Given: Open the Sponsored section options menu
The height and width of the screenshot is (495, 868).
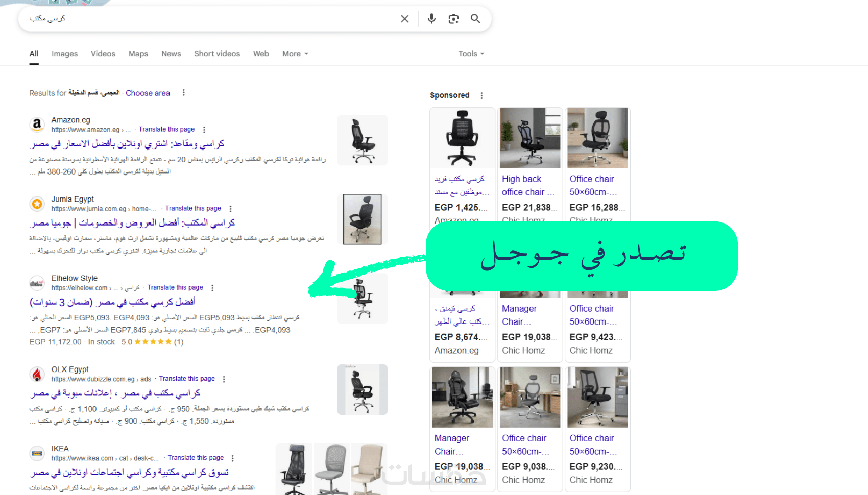Looking at the screenshot, I should [481, 95].
